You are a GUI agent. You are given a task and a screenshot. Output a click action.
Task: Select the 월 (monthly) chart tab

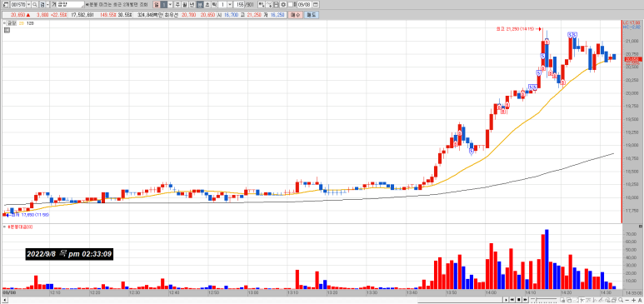[x=185, y=4]
